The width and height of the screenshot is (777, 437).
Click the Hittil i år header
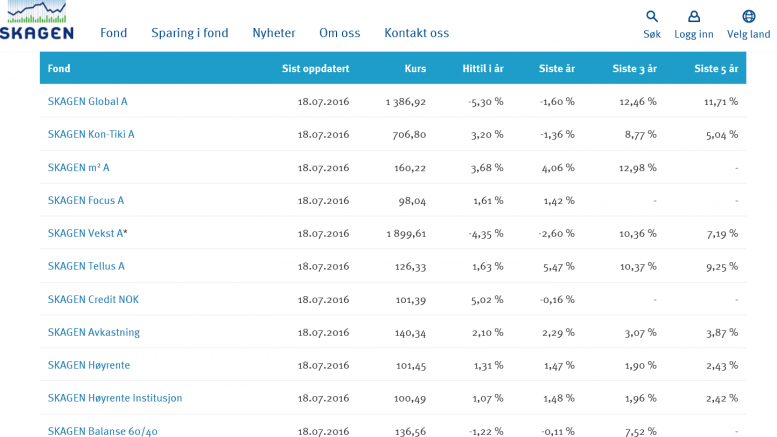pyautogui.click(x=483, y=68)
